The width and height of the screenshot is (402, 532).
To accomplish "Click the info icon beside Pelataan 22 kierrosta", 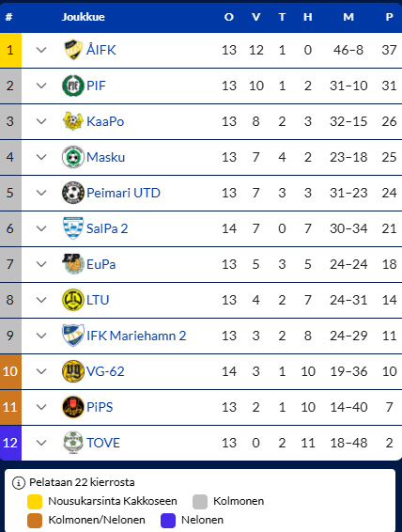I will pos(19,482).
